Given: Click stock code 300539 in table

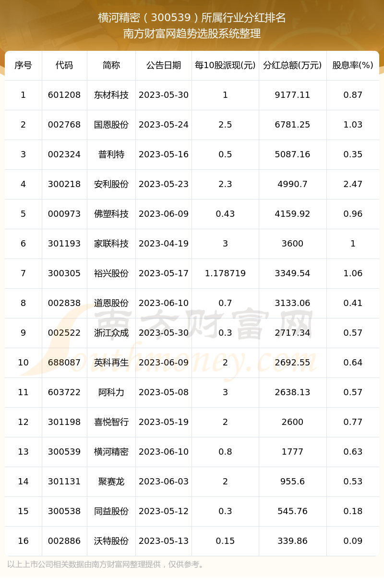Looking at the screenshot, I should [x=64, y=452].
